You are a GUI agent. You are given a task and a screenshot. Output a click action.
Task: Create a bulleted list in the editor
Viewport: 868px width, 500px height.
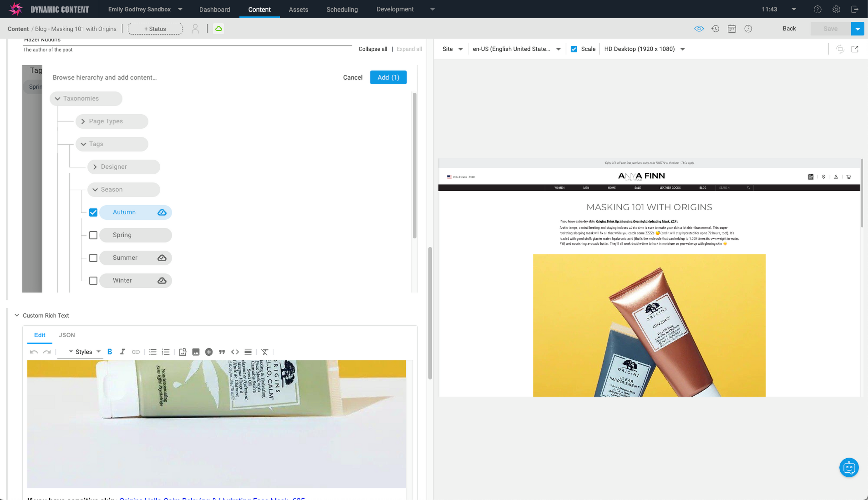153,352
